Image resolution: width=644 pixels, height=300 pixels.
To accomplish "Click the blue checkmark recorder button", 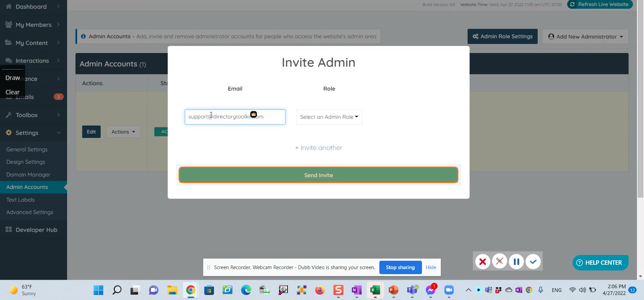I will click(533, 261).
